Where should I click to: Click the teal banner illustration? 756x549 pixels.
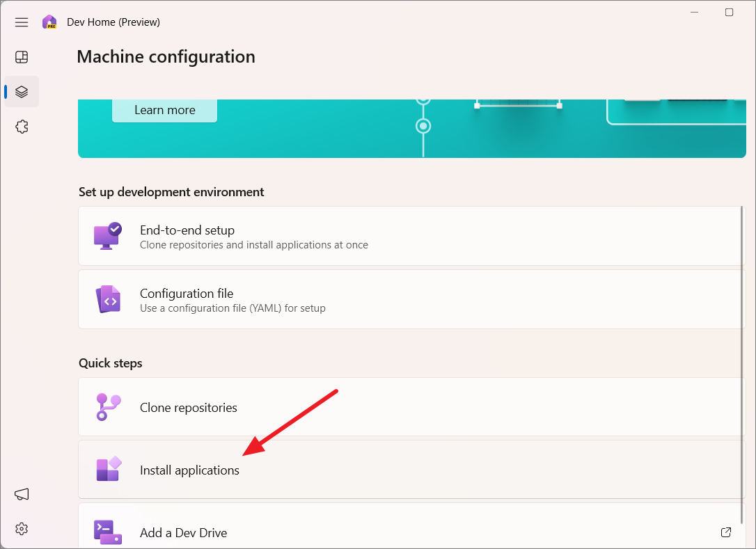tap(412, 129)
